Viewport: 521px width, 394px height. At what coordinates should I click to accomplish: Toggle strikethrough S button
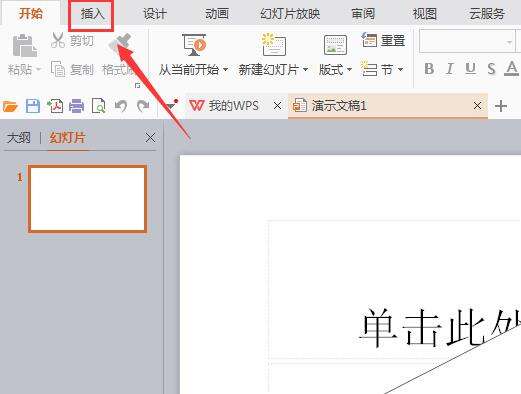point(491,69)
